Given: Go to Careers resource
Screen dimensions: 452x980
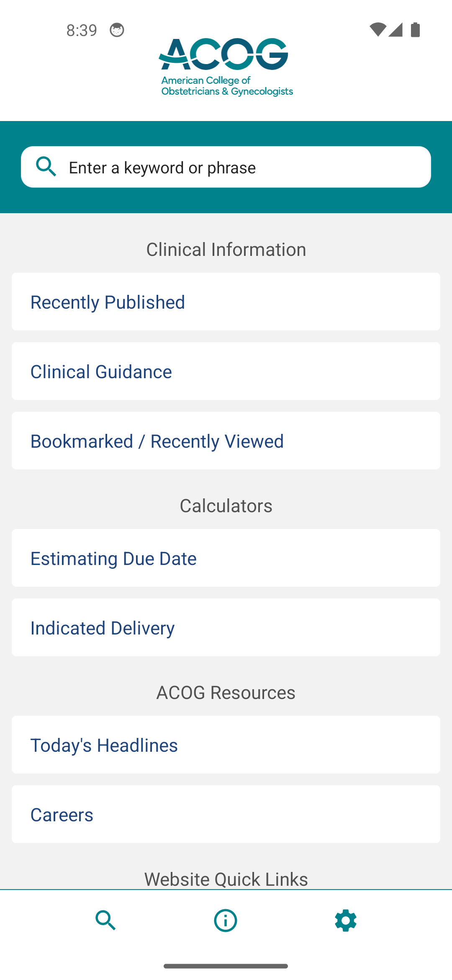Looking at the screenshot, I should coord(226,814).
